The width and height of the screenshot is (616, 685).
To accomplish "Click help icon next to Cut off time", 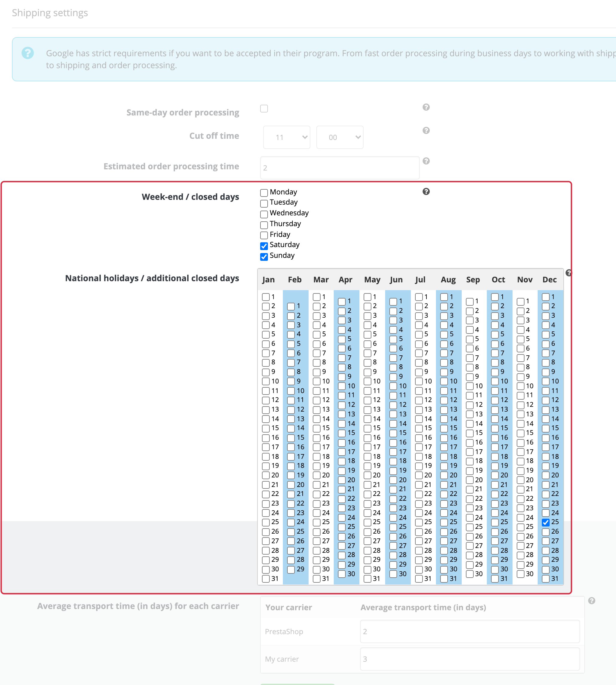I will click(x=426, y=131).
